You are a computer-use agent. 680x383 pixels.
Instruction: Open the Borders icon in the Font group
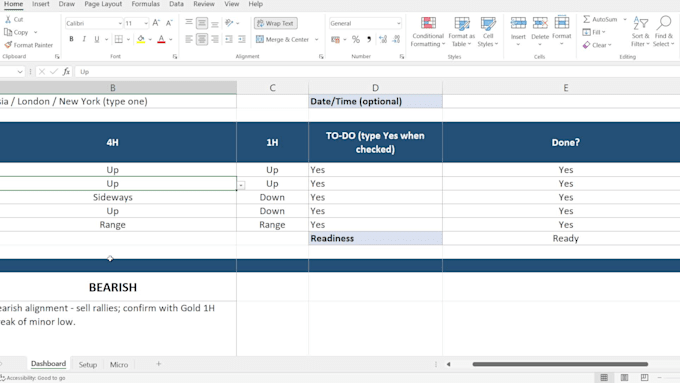pyautogui.click(x=119, y=39)
